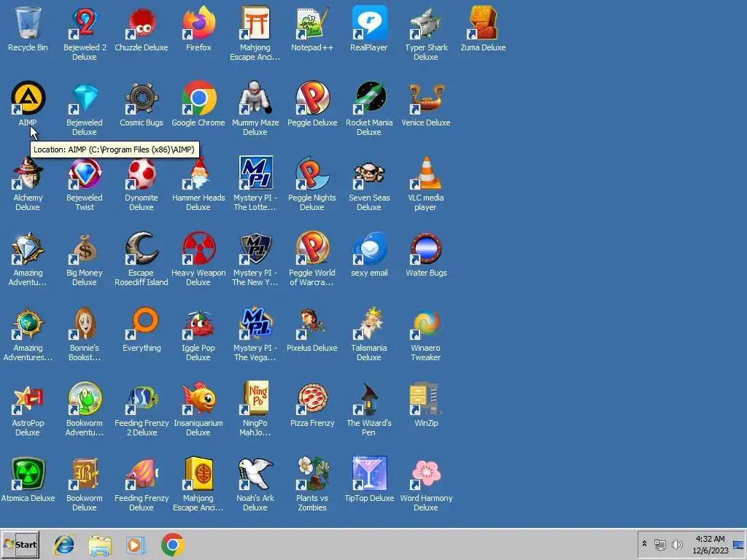Launch Windows Media Player from taskbar

[136, 545]
